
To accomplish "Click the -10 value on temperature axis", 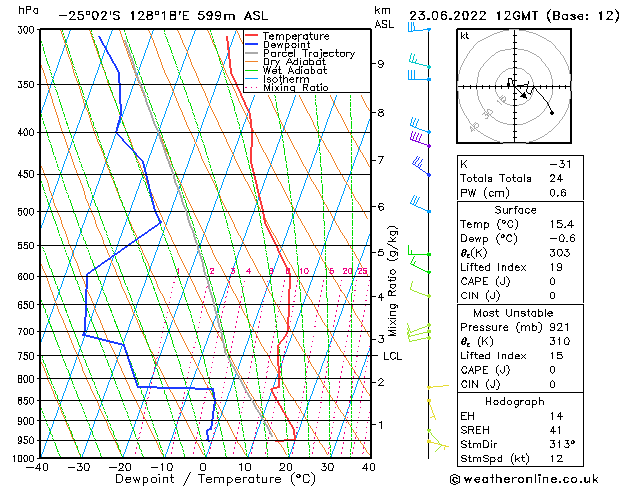I will click(x=161, y=467).
